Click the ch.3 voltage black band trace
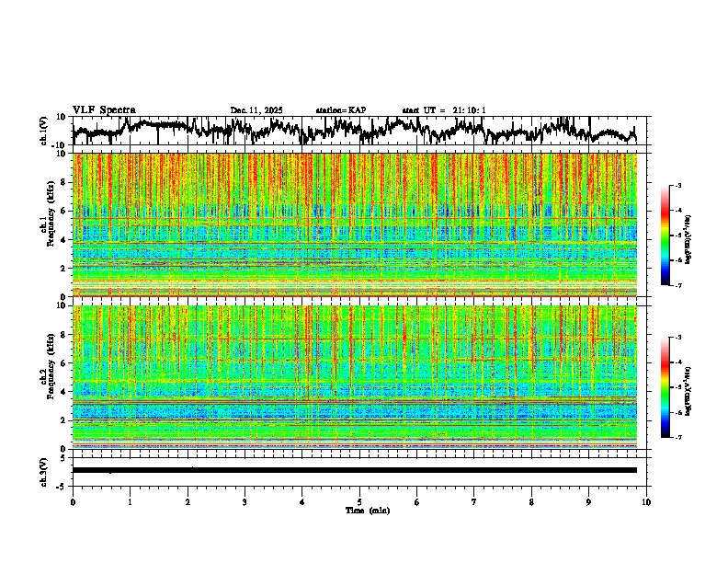The height and width of the screenshot is (563, 728). click(355, 470)
